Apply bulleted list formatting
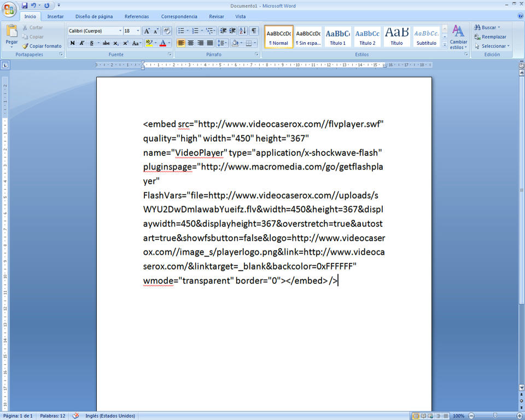The width and height of the screenshot is (525, 420). (182, 31)
